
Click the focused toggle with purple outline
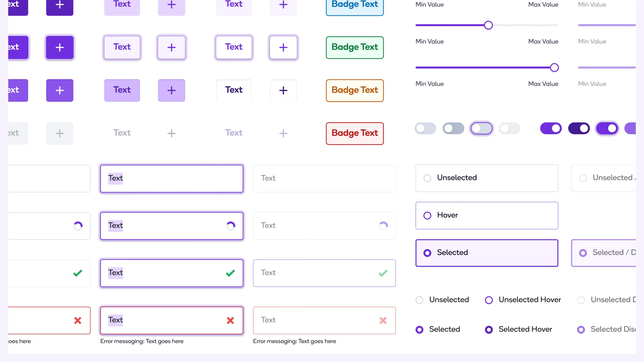[x=481, y=128]
